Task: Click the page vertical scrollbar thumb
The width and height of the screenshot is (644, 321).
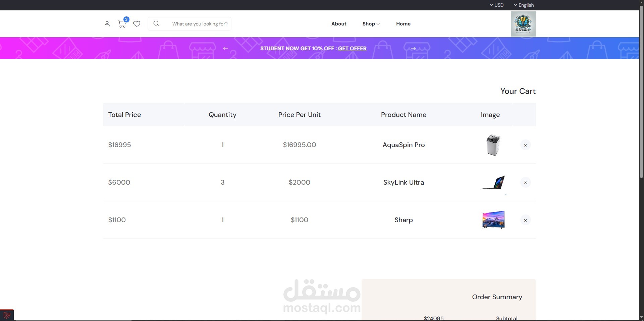Action: (x=641, y=92)
